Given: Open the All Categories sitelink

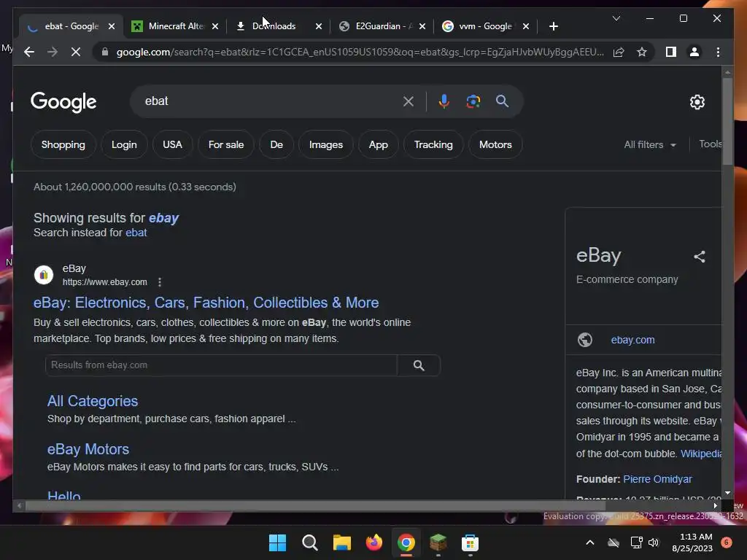Looking at the screenshot, I should tap(93, 402).
